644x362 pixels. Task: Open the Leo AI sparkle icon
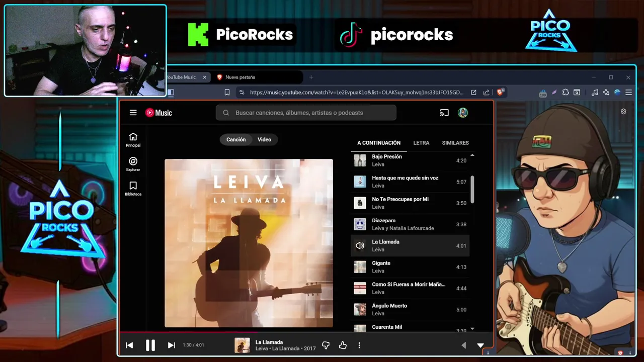[606, 93]
